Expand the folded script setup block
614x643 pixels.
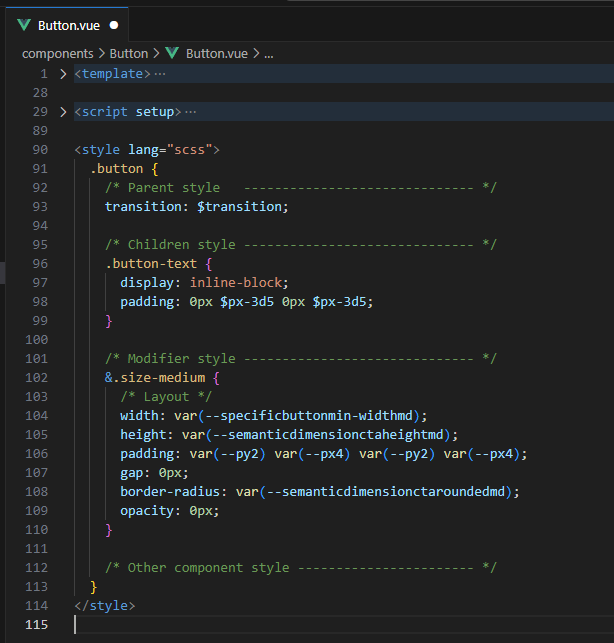[63, 112]
